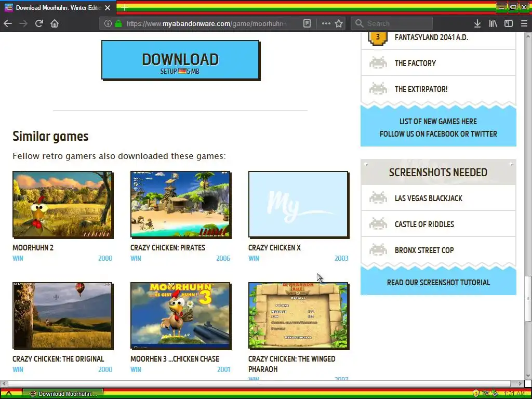Select the Download Moorhuhn: Winter-Edition tab
Viewport: 532px width, 399px height.
(58, 7)
